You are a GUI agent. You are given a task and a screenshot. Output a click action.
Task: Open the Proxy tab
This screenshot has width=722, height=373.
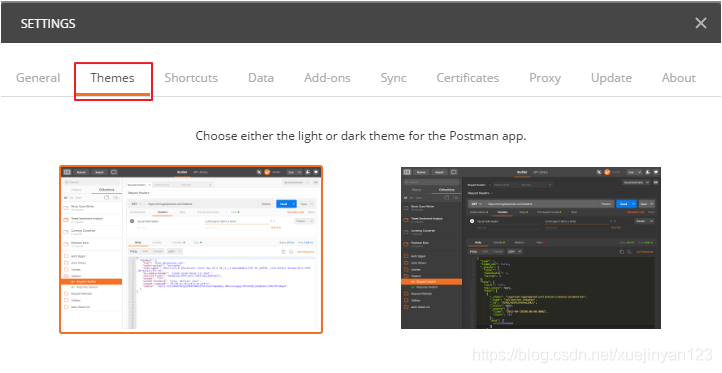point(545,78)
